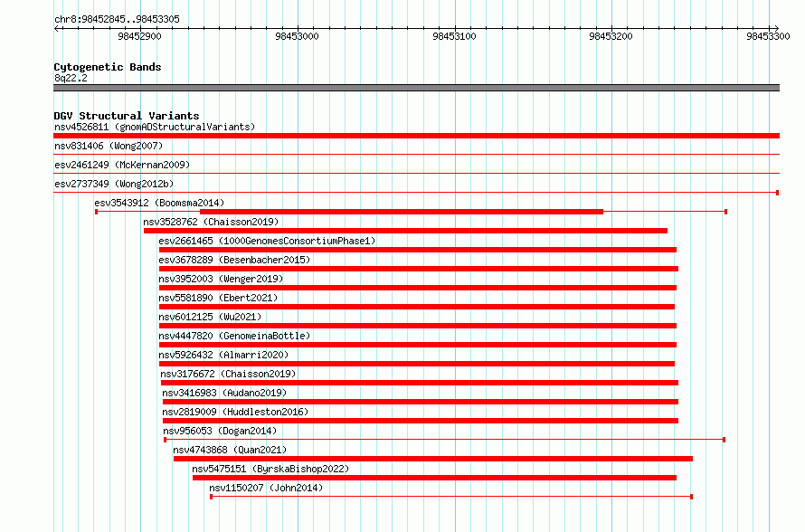This screenshot has width=805, height=532.
Task: Select the nsv5581890 (Ebert2021) label
Action: tap(218, 298)
